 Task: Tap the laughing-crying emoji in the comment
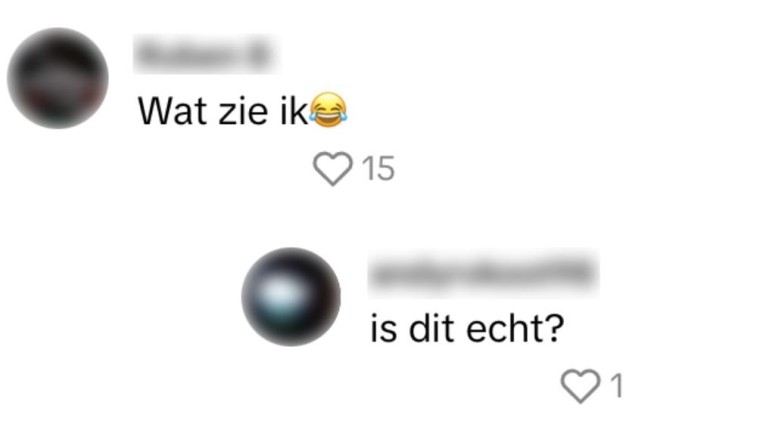click(329, 110)
